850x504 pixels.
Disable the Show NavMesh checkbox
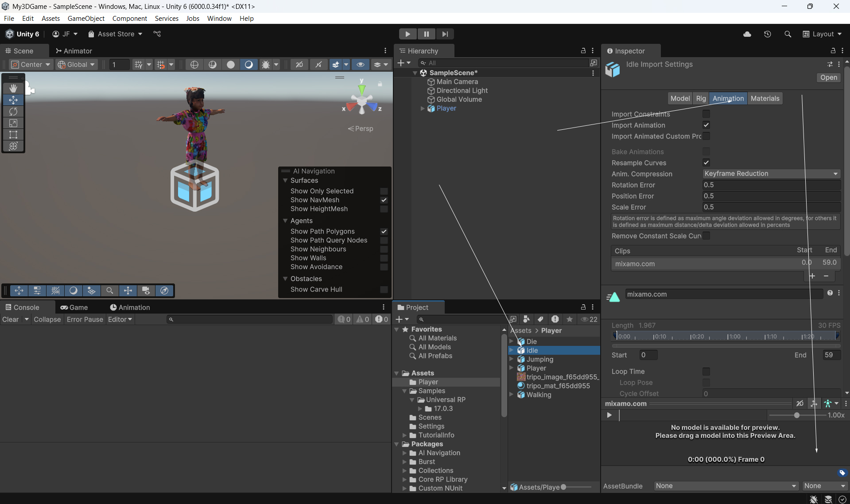tap(384, 200)
